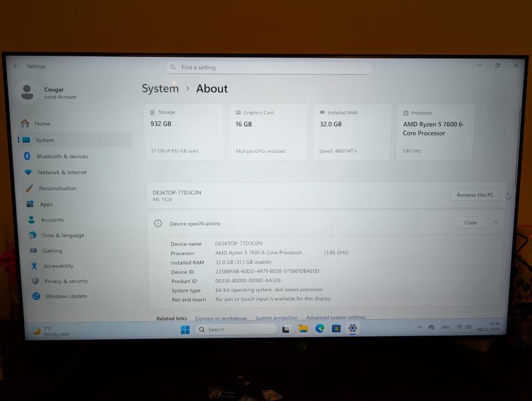Image resolution: width=532 pixels, height=401 pixels.
Task: Go back using the Settings back arrow
Action: tap(16, 66)
